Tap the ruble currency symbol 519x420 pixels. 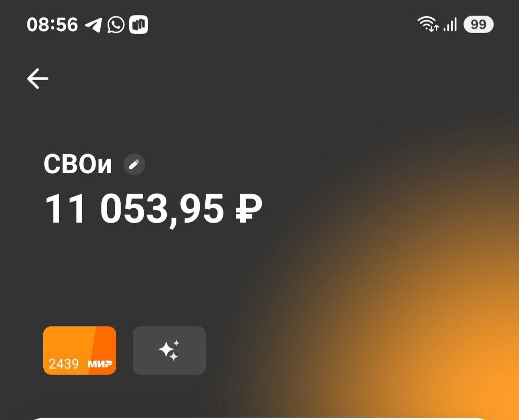(x=248, y=209)
